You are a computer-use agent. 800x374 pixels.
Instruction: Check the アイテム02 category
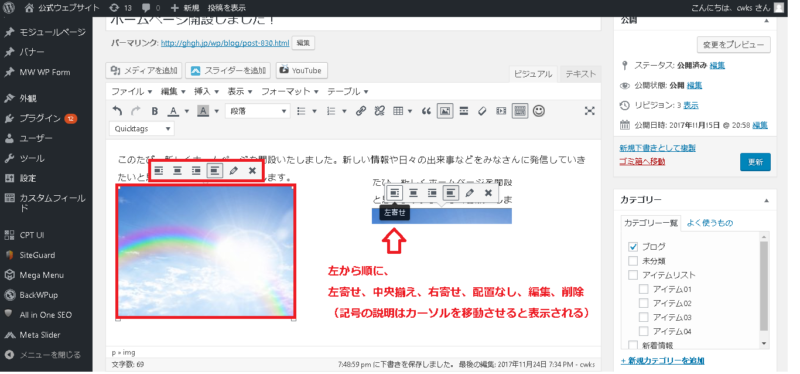click(x=644, y=304)
